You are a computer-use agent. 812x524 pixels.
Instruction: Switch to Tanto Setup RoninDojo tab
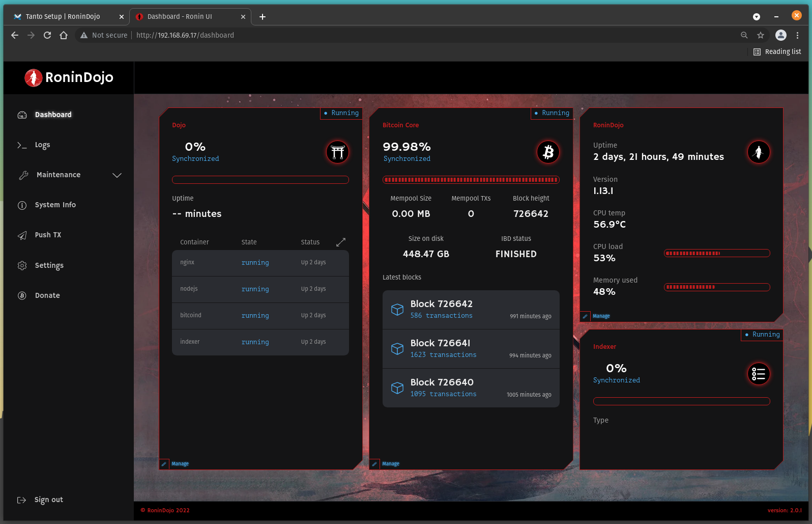[63, 17]
